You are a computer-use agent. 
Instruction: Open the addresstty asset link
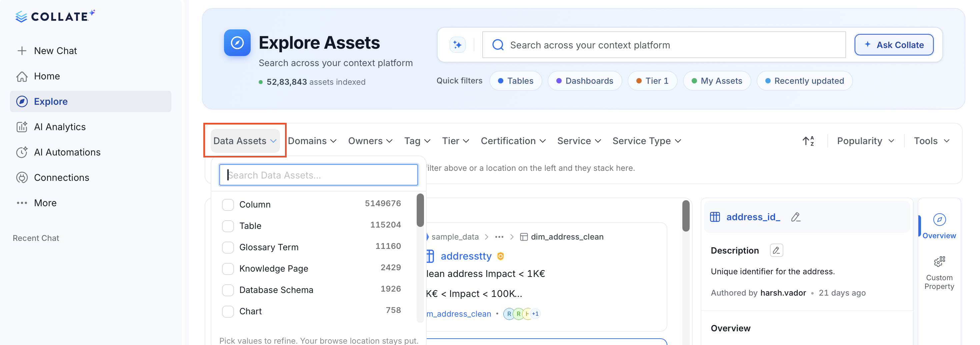(466, 256)
